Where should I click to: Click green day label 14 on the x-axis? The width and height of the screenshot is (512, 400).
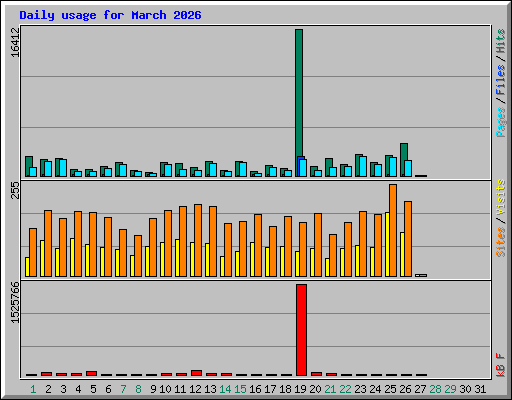225,389
